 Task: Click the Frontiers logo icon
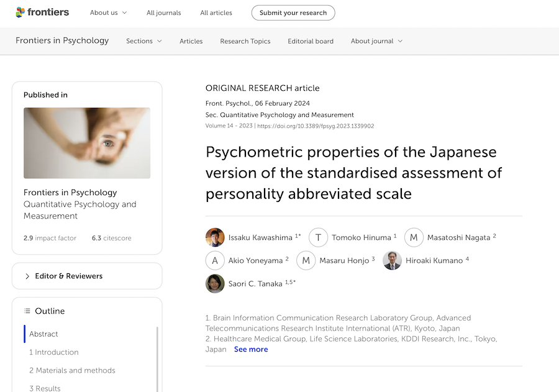coord(20,12)
